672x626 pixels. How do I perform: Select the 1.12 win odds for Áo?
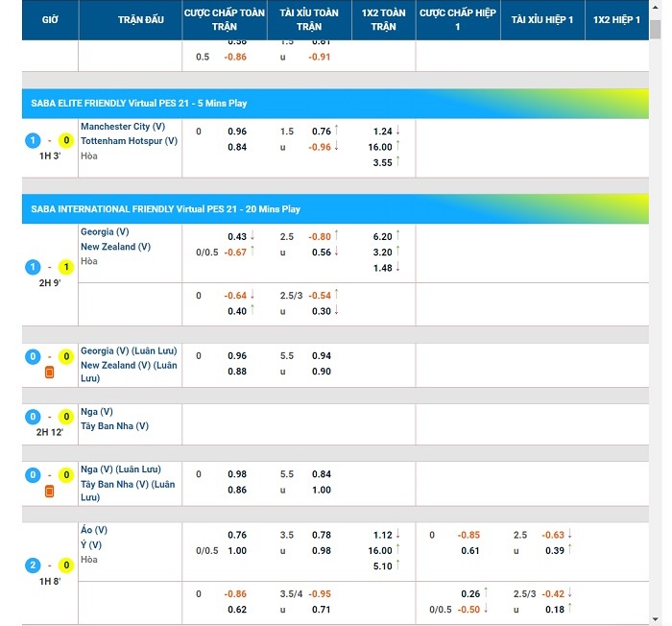click(380, 535)
